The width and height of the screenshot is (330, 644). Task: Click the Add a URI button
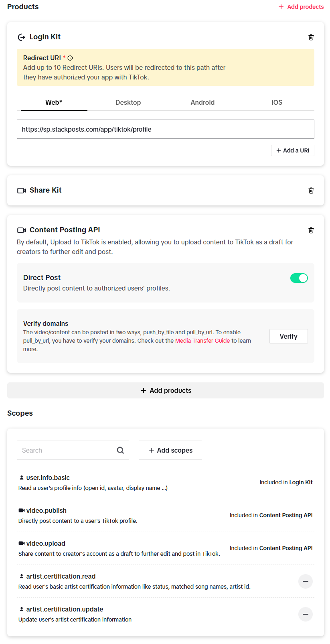[293, 150]
